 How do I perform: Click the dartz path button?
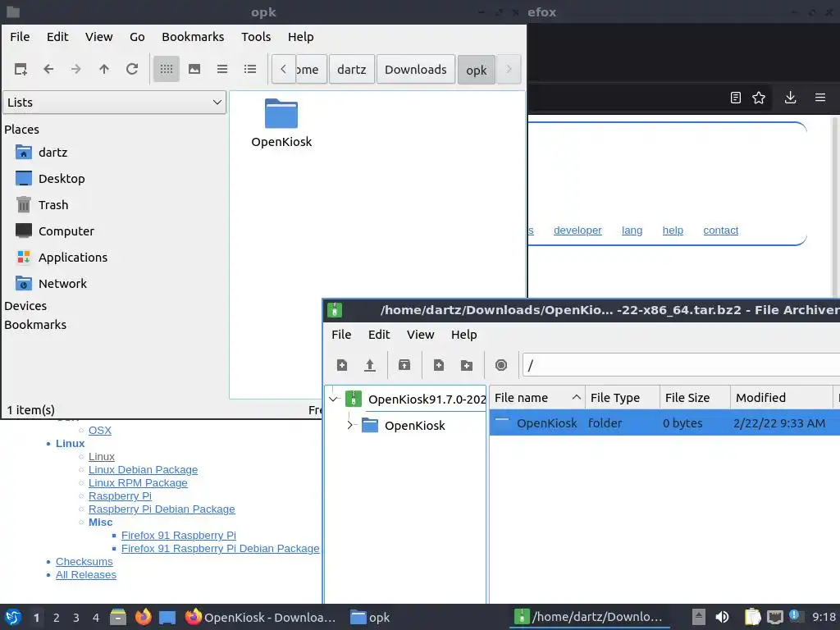[x=351, y=69]
